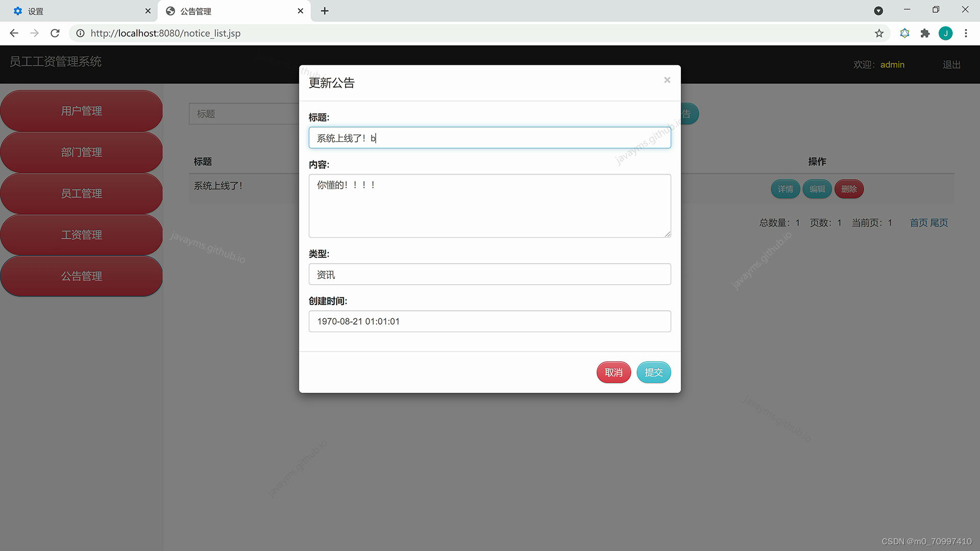The width and height of the screenshot is (980, 551).
Task: Submit the notice with 提交
Action: point(653,372)
